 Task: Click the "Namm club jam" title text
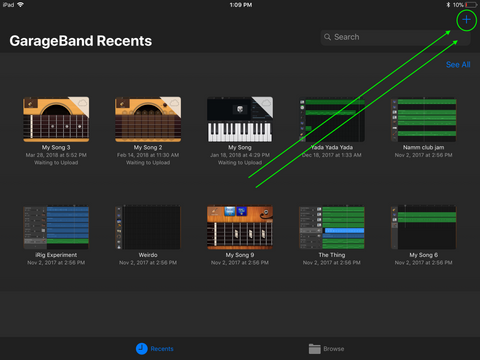(423, 147)
